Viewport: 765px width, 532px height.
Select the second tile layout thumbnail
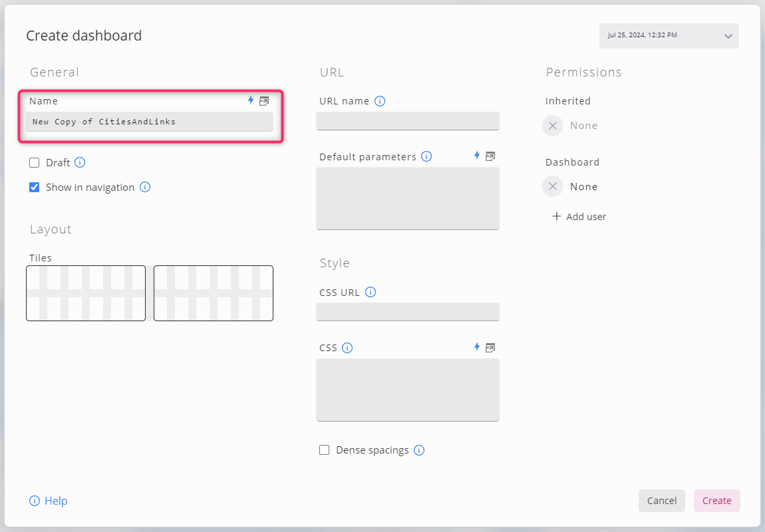pos(214,293)
